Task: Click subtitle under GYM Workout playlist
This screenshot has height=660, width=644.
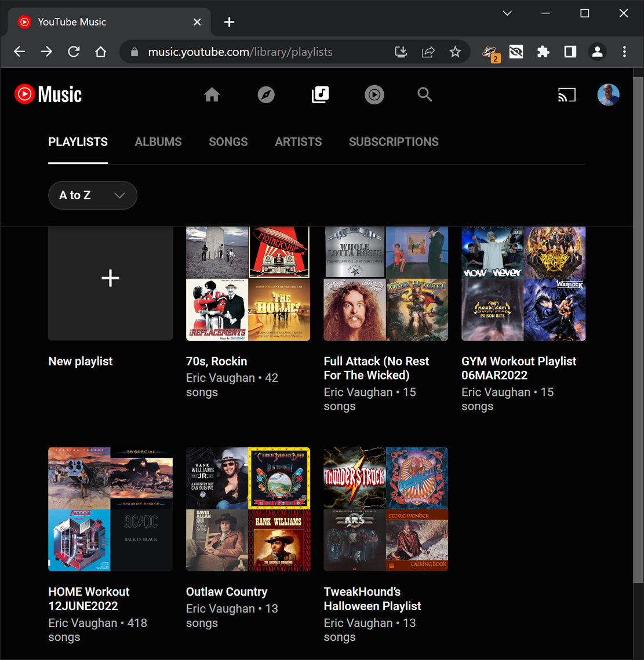Action: click(x=508, y=399)
